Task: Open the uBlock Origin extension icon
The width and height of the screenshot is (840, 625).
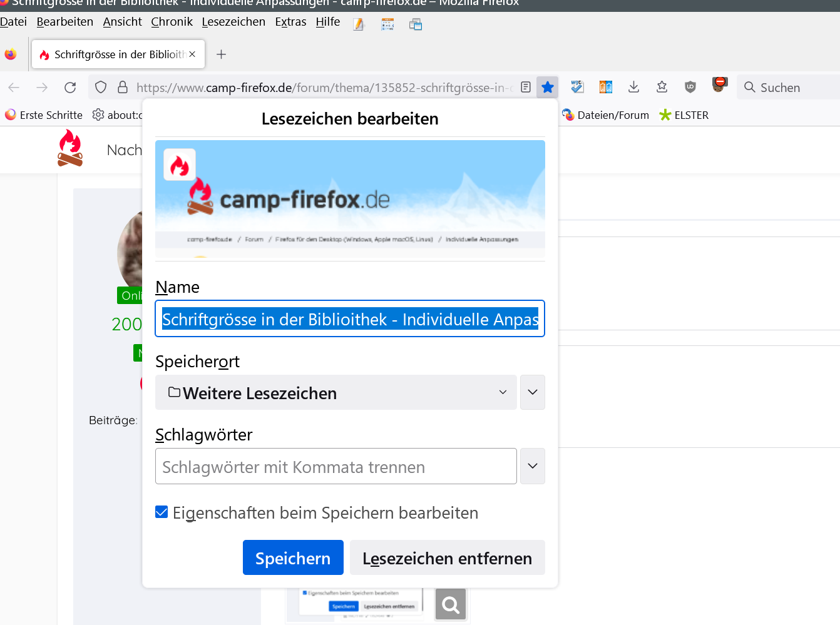Action: (x=690, y=88)
